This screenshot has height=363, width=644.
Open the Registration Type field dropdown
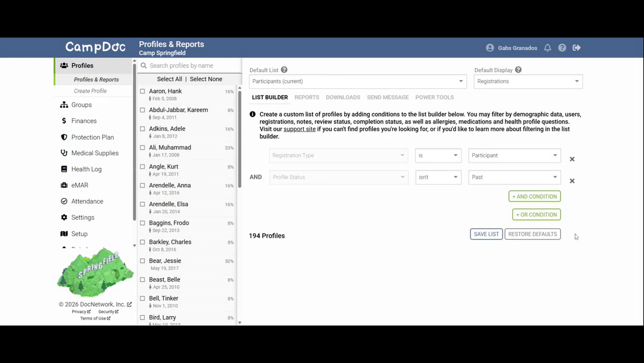(339, 156)
